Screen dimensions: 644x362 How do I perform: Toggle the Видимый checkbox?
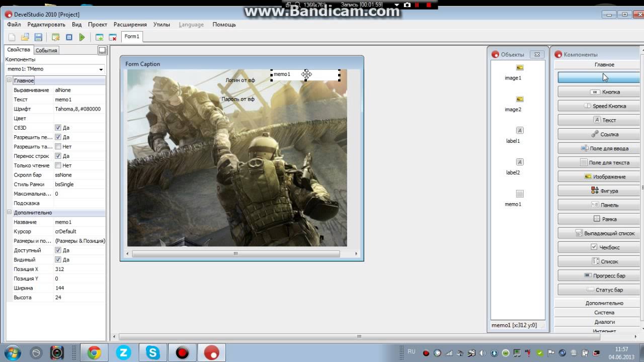point(58,260)
